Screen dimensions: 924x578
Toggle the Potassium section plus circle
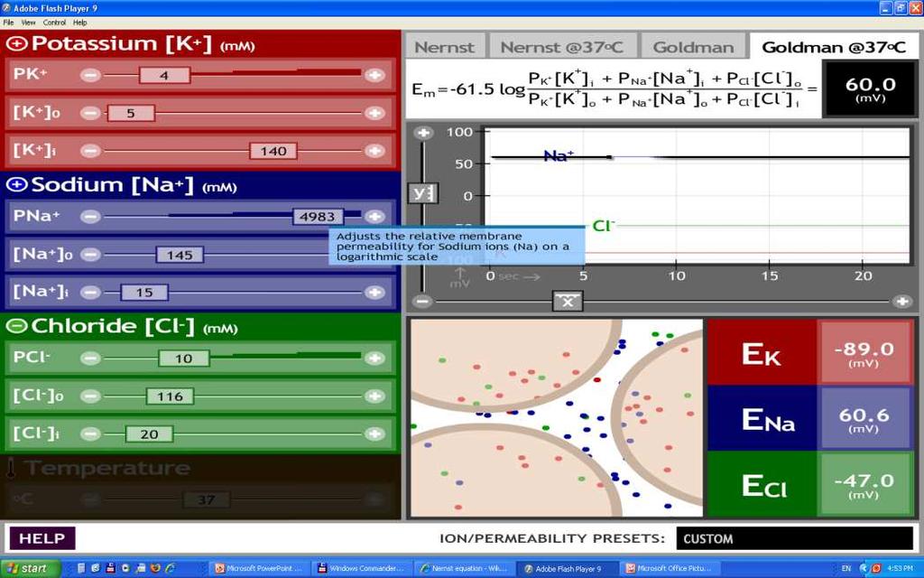pyautogui.click(x=16, y=43)
